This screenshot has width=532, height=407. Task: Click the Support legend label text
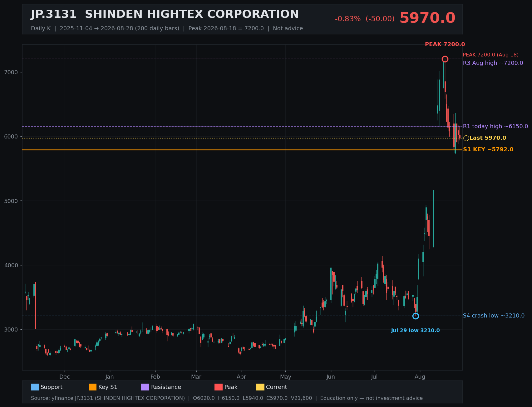click(52, 387)
